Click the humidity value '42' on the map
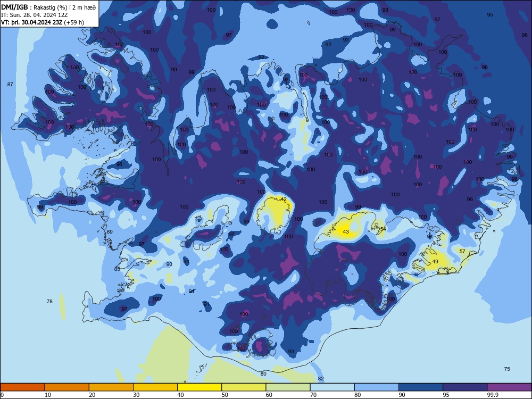Screen dimensions: 532x399 [x=284, y=199]
